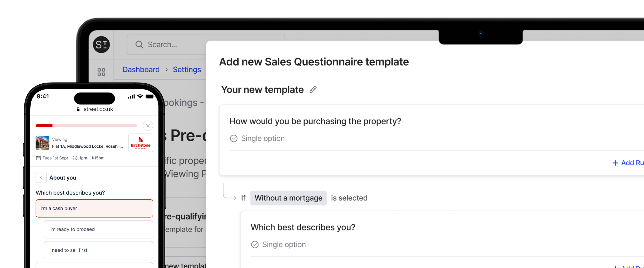This screenshot has height=268, width=644.
Task: Click the calendar icon next to Tues 1st Sept
Action: point(39,158)
